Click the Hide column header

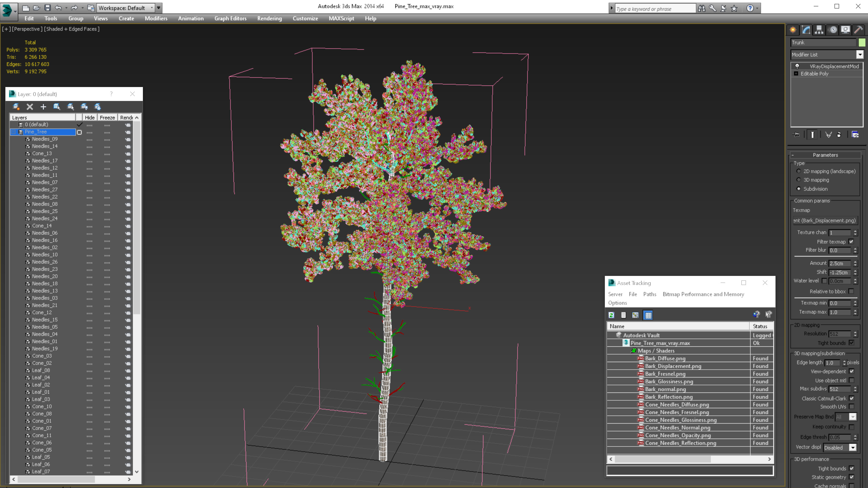(x=90, y=117)
